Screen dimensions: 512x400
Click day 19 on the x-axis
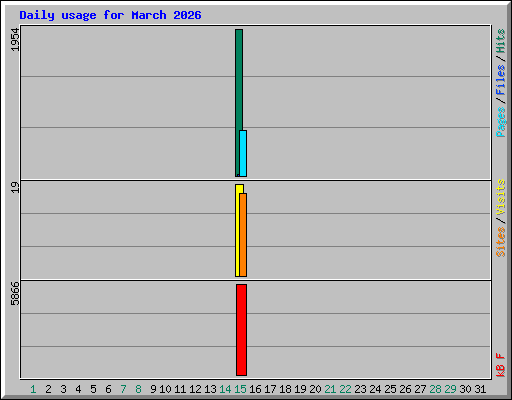point(300,389)
